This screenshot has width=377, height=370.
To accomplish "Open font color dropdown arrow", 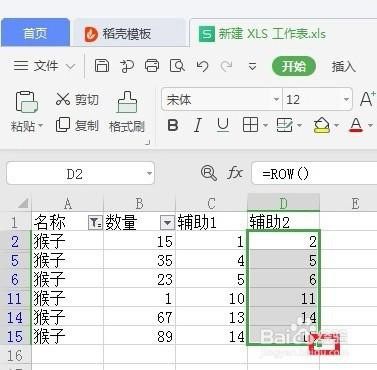I will pos(370,126).
